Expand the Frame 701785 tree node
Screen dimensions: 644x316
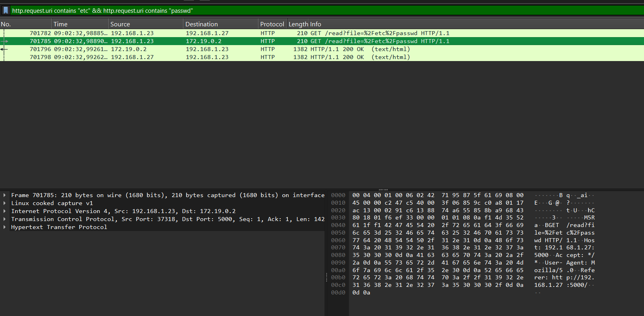4,195
